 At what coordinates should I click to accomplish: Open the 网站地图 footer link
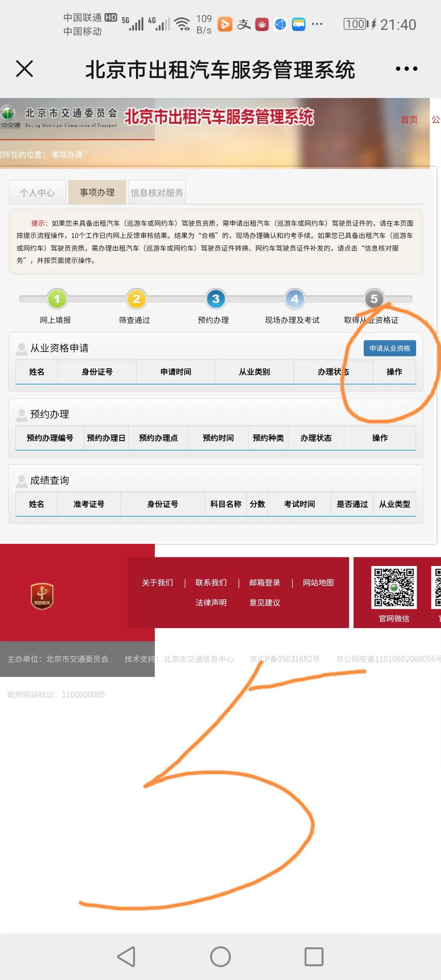318,583
